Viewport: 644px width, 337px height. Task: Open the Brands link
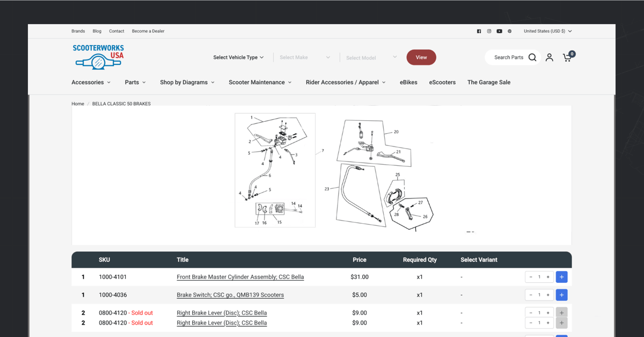pos(78,31)
